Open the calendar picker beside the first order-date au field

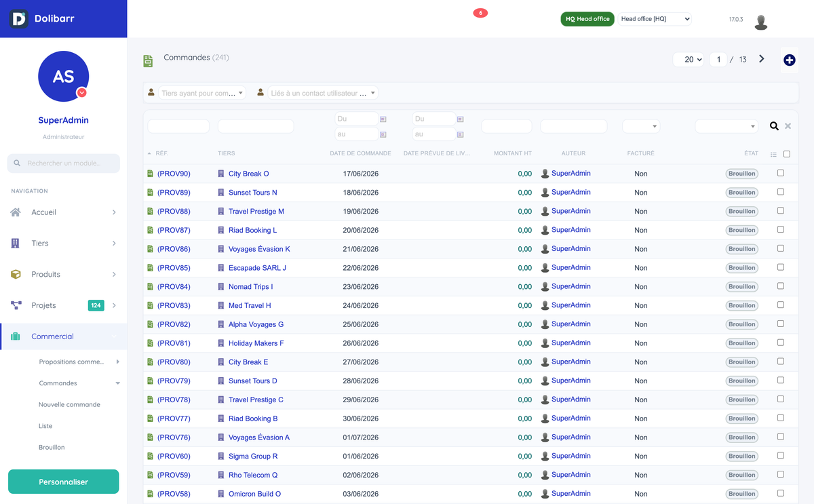[x=383, y=135]
